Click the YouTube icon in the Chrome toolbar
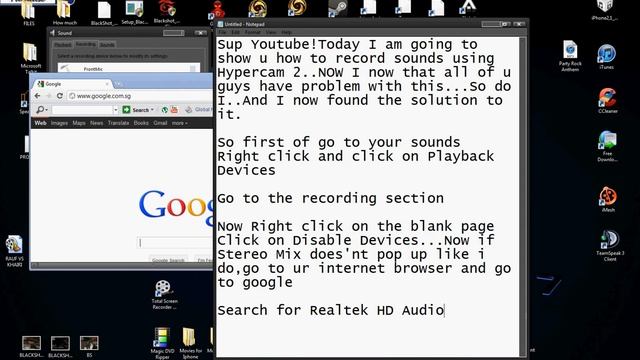640x360 pixels. tap(174, 109)
